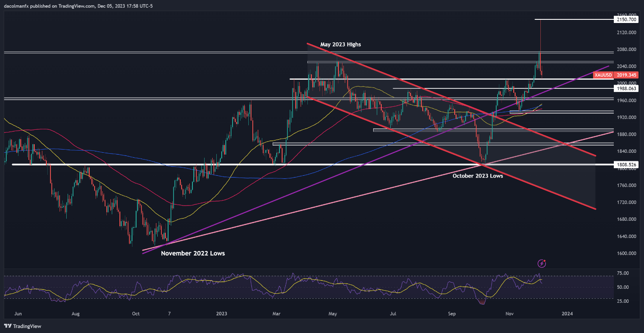Select the XAUUSD symbol price tag
The width and height of the screenshot is (644, 333).
point(602,75)
